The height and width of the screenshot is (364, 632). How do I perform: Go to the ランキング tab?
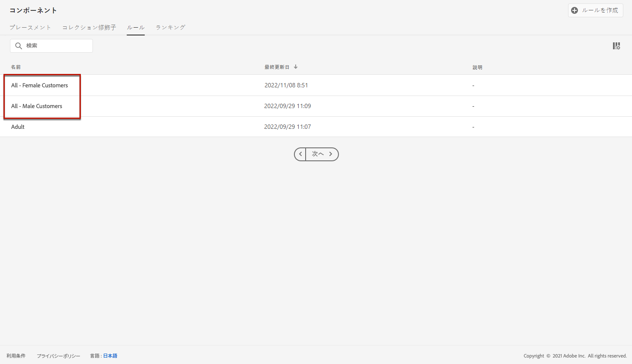pos(171,28)
